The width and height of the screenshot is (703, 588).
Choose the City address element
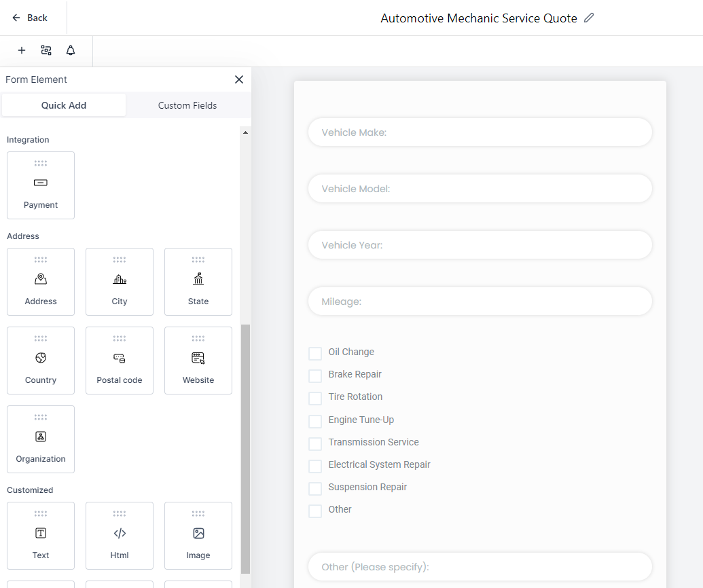[x=120, y=282]
